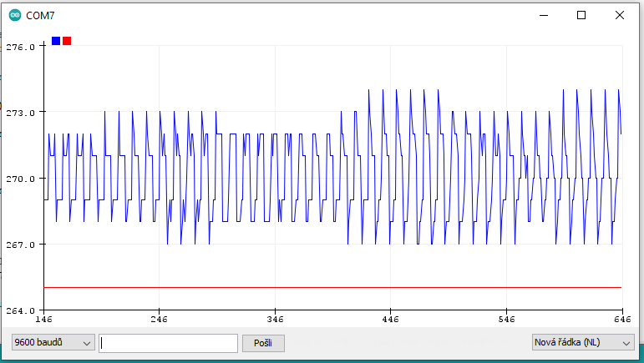
Task: Click the 264.0 y-axis label
Action: point(20,310)
